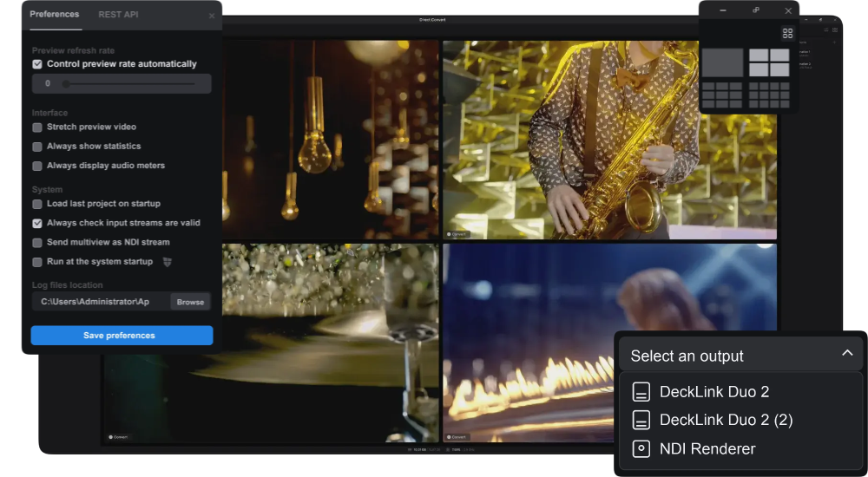868x477 pixels.
Task: Click the cymbal video preview
Action: 271,343
